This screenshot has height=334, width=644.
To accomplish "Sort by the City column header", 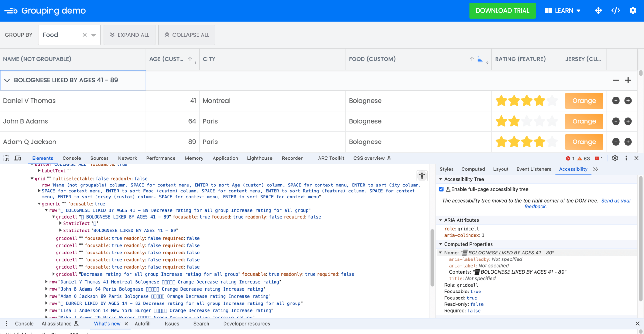I will pyautogui.click(x=272, y=59).
